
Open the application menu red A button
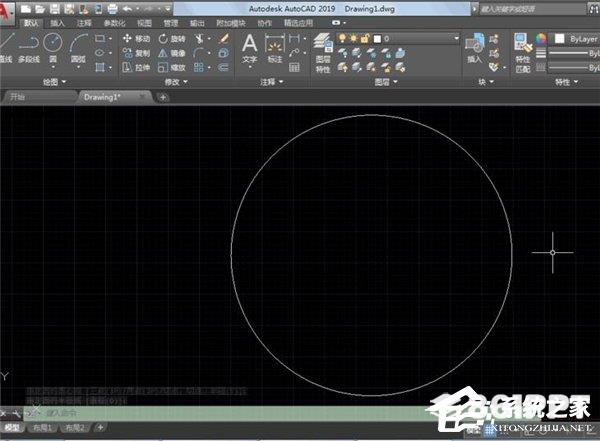[6, 13]
